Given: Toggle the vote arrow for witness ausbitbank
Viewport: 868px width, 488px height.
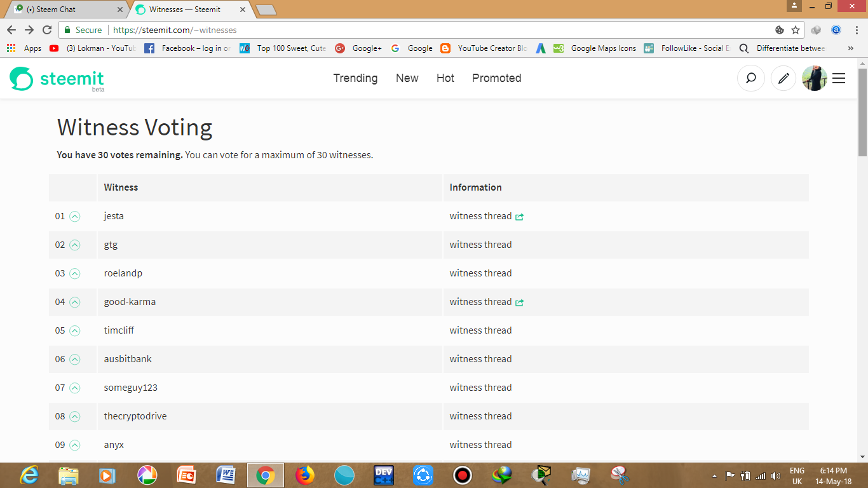Looking at the screenshot, I should 74,360.
